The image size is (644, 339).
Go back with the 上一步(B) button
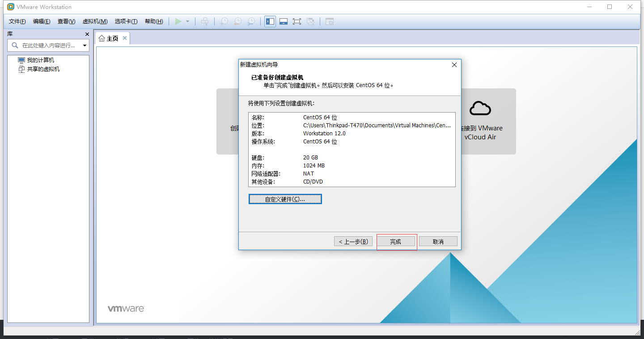click(x=353, y=241)
